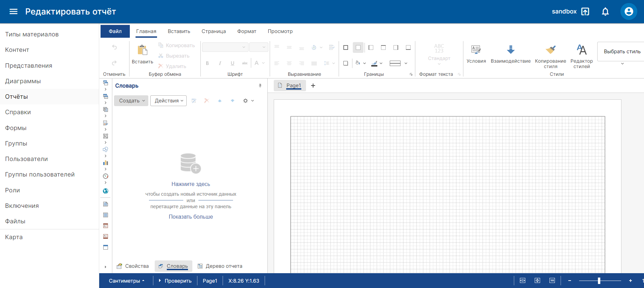The image size is (644, 288).
Task: Switch to the Страница ribbon tab
Action: click(x=214, y=31)
